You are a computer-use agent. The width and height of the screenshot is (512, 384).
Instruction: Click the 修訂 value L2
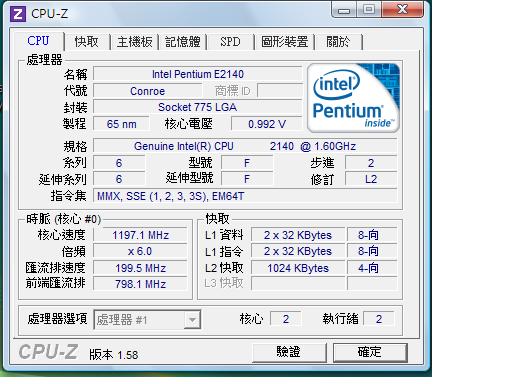(371, 179)
